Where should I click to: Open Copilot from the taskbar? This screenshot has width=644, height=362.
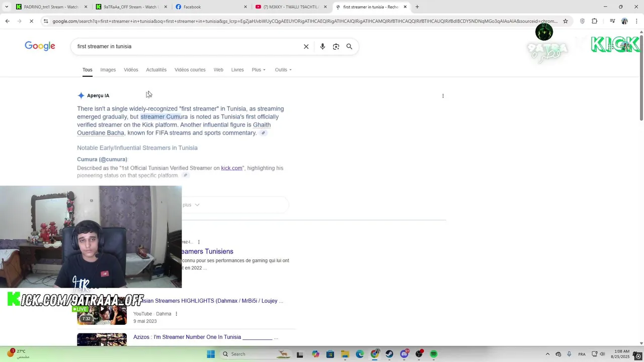click(315, 354)
